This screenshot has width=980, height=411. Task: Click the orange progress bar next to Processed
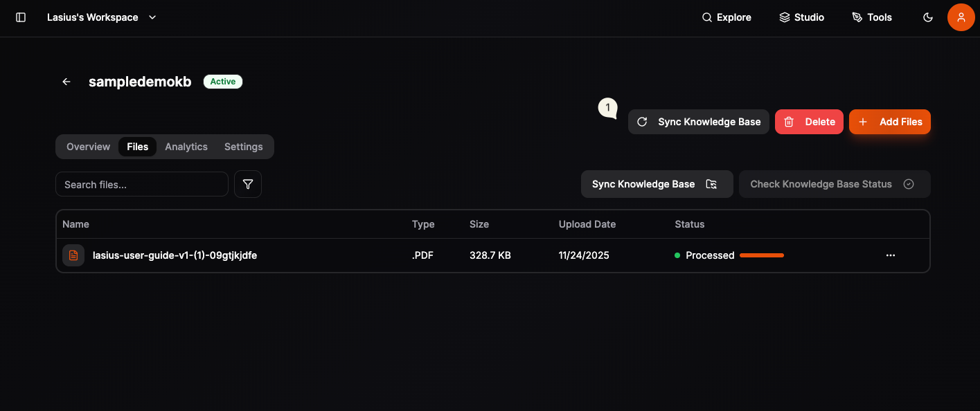click(762, 255)
